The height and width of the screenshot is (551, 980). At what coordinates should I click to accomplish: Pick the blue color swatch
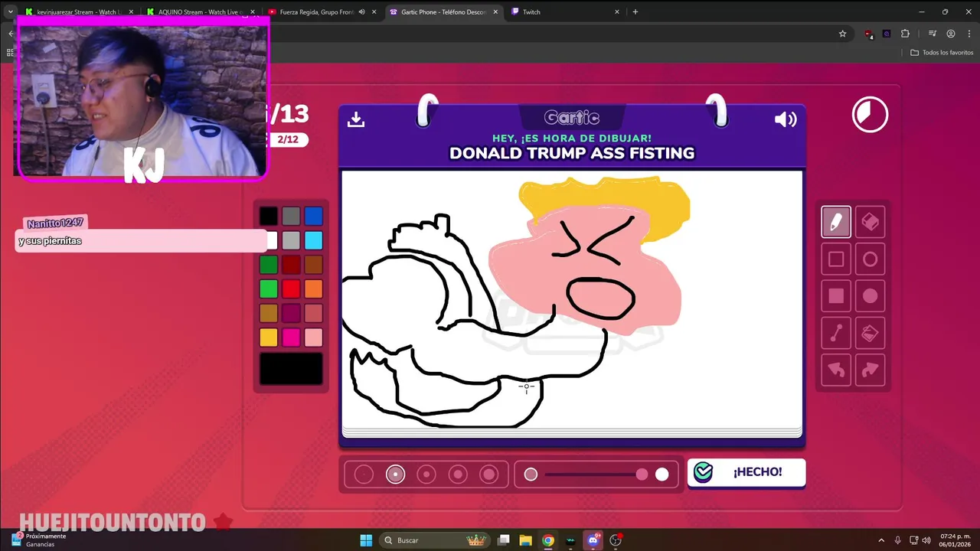pyautogui.click(x=313, y=216)
